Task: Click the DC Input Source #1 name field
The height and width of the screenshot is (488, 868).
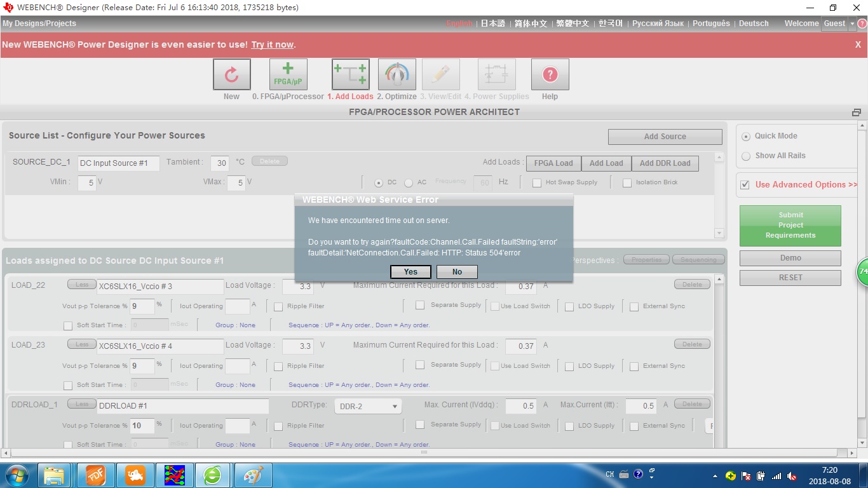Action: coord(118,163)
